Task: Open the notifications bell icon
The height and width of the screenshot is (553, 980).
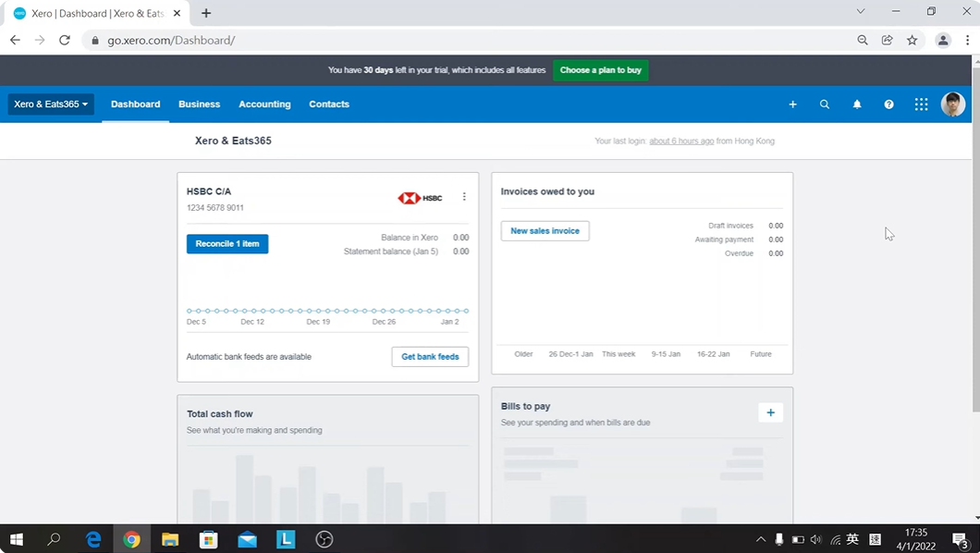Action: (x=857, y=104)
